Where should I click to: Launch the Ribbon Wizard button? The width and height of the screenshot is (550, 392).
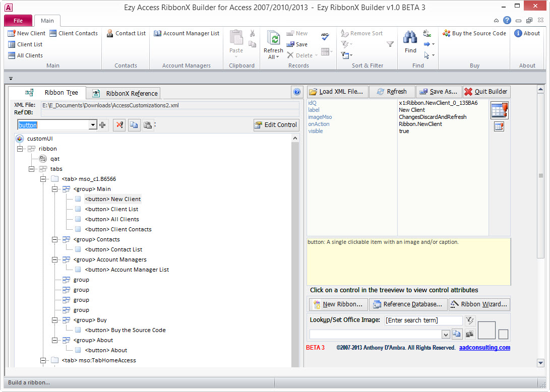[479, 304]
